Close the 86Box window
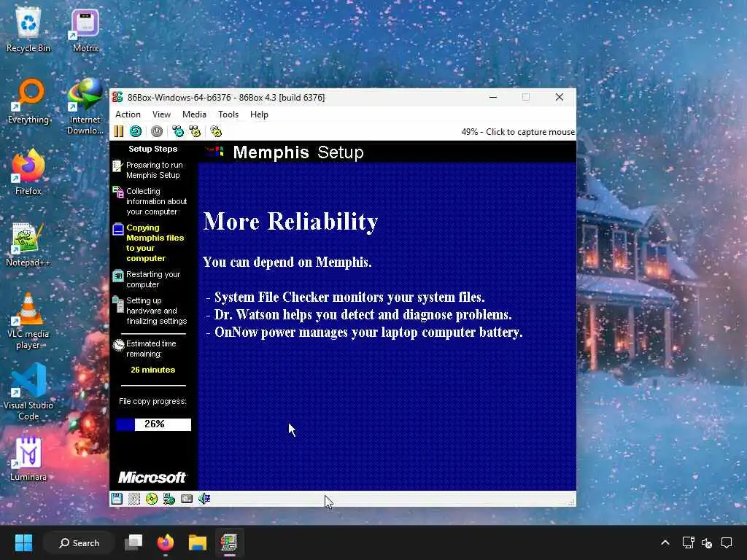Screen dimensions: 747x560 [560, 97]
